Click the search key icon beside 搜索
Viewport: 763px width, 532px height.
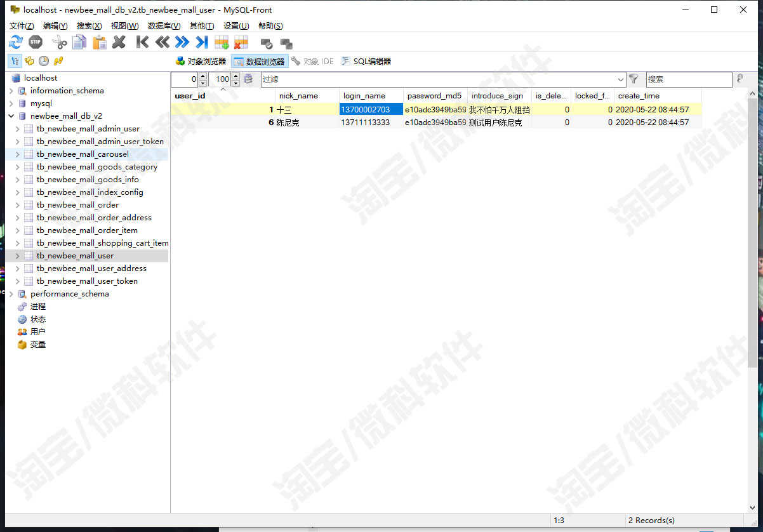pyautogui.click(x=740, y=79)
